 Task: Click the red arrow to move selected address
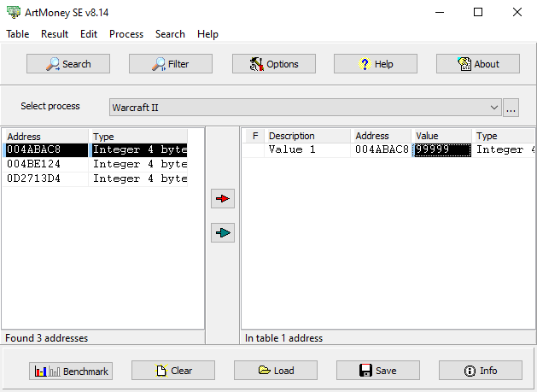pos(223,198)
